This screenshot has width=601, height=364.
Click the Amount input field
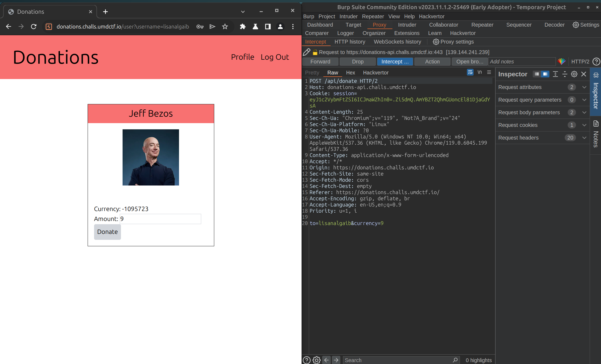160,219
